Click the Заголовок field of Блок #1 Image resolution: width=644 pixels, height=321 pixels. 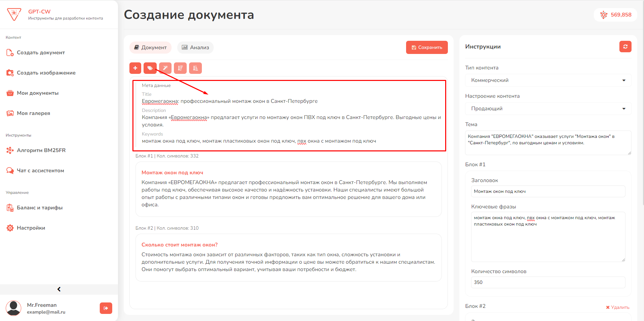[548, 191]
